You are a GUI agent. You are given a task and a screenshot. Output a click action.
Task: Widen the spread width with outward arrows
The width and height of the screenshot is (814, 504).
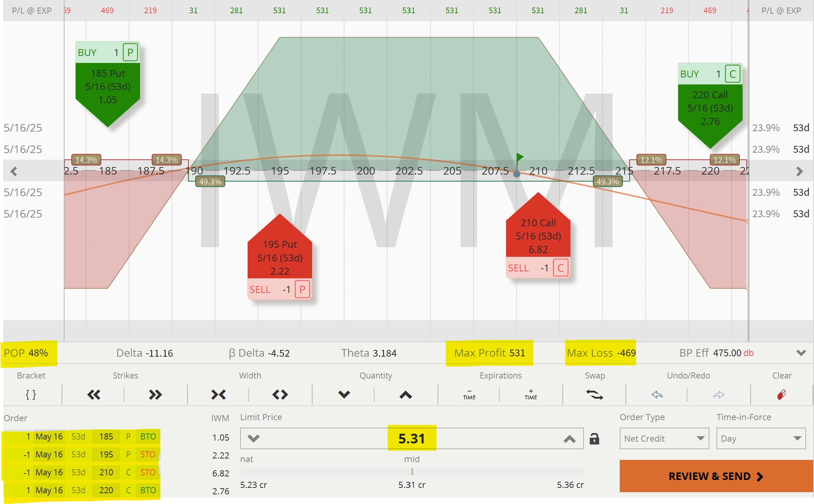click(280, 395)
